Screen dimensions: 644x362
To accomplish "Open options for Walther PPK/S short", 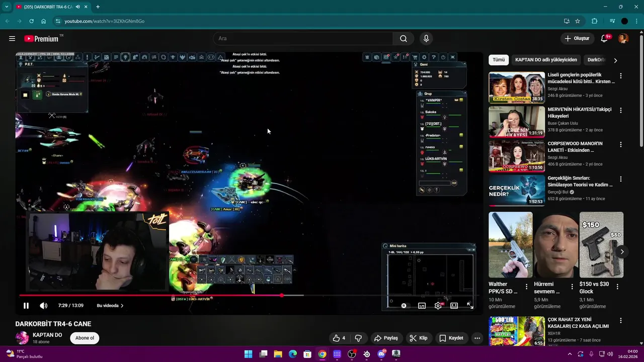I will [x=527, y=287].
